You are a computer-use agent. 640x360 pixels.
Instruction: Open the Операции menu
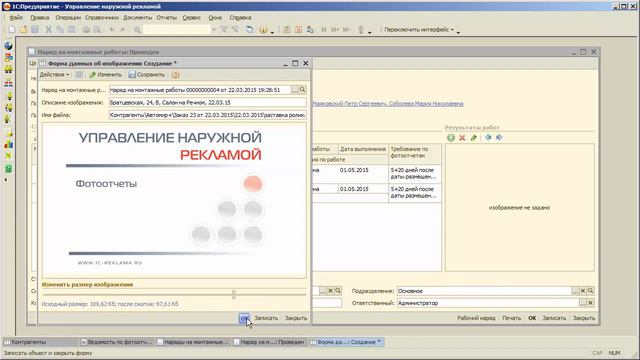68,18
